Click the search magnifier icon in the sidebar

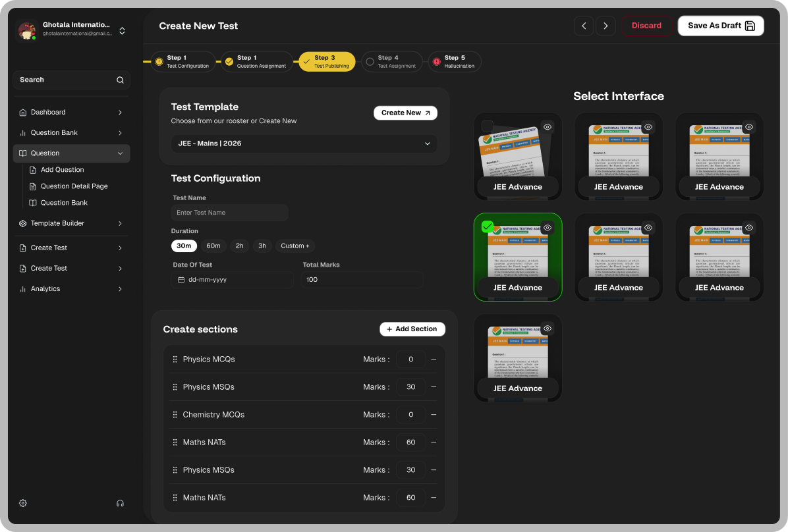pos(120,80)
